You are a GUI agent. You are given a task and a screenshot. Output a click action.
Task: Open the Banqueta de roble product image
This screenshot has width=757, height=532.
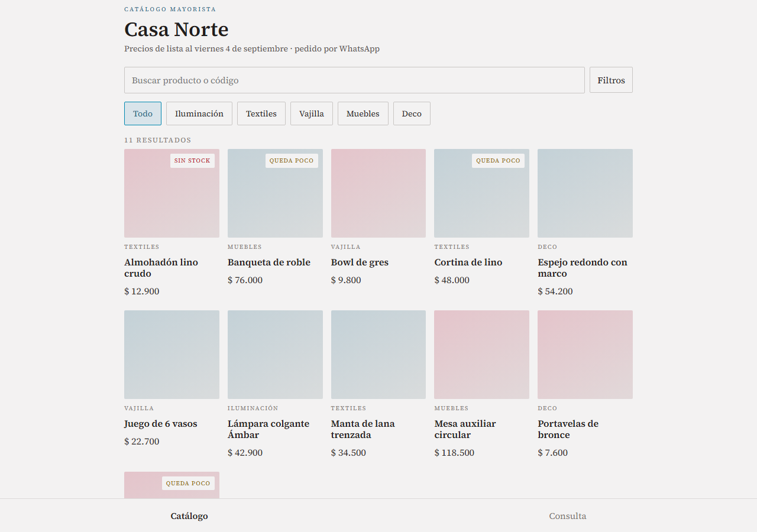click(275, 193)
